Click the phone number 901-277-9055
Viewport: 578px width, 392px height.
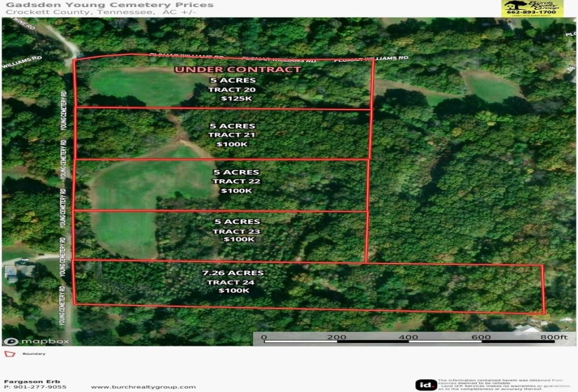[40, 387]
